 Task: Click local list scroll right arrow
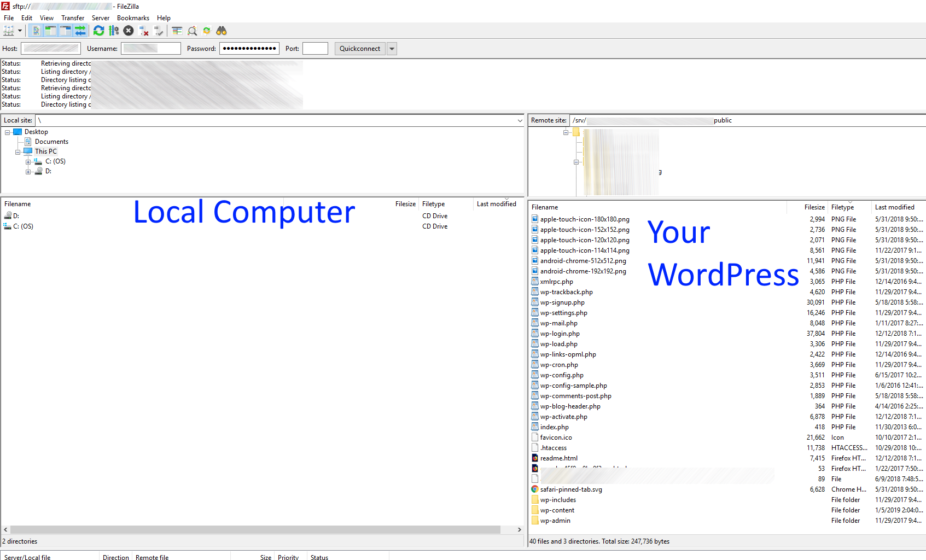[519, 530]
